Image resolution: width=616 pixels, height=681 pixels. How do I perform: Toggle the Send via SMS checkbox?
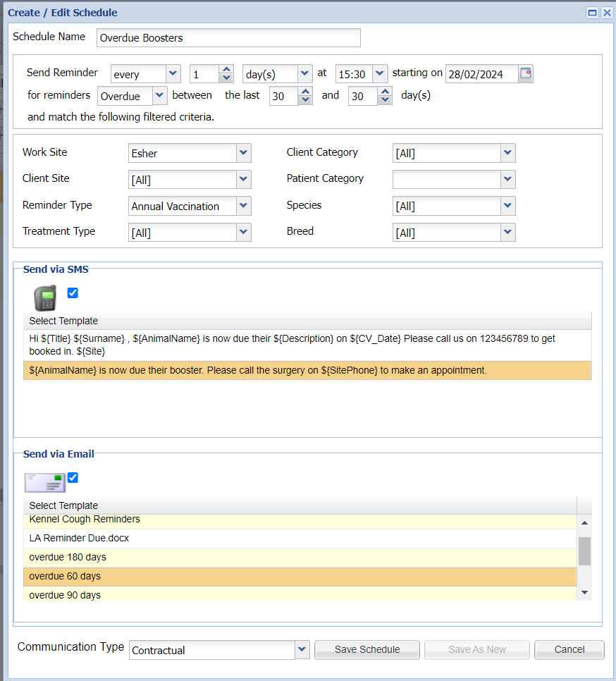click(73, 293)
